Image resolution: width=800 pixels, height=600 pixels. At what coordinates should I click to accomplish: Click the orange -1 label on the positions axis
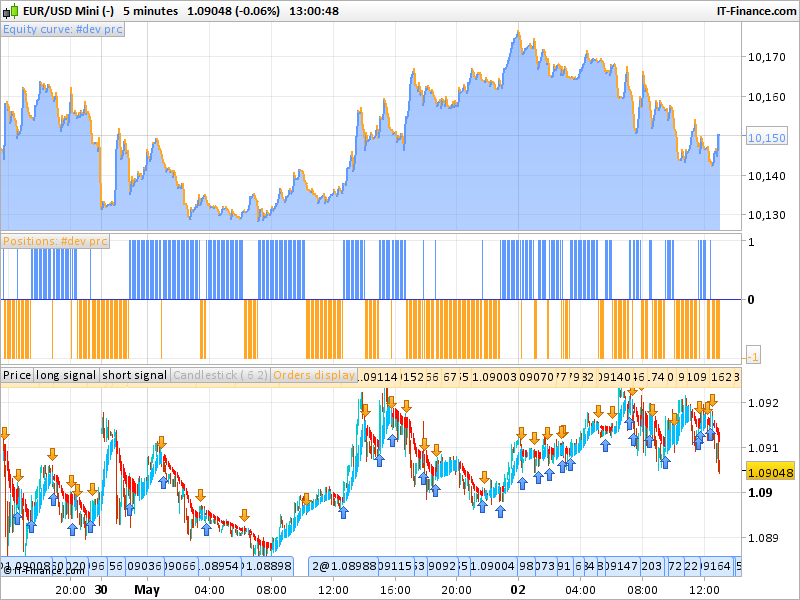(753, 356)
